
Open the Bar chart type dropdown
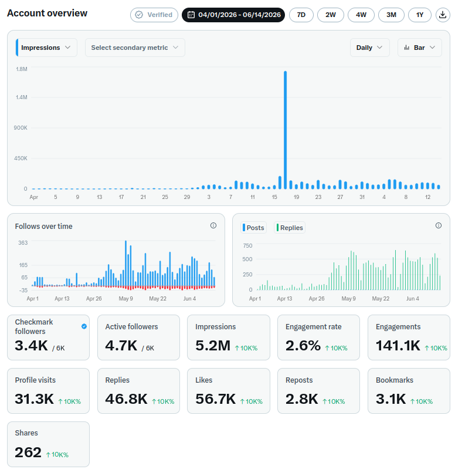(x=420, y=48)
